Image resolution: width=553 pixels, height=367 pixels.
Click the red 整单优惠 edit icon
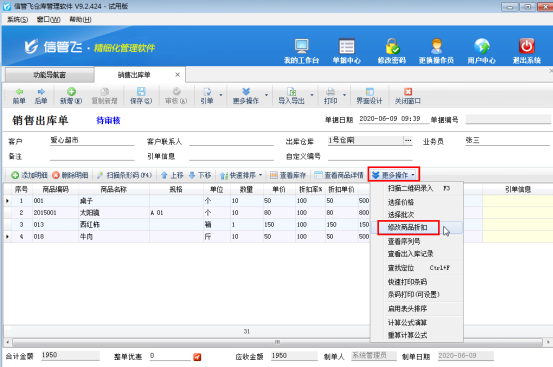coord(197,357)
